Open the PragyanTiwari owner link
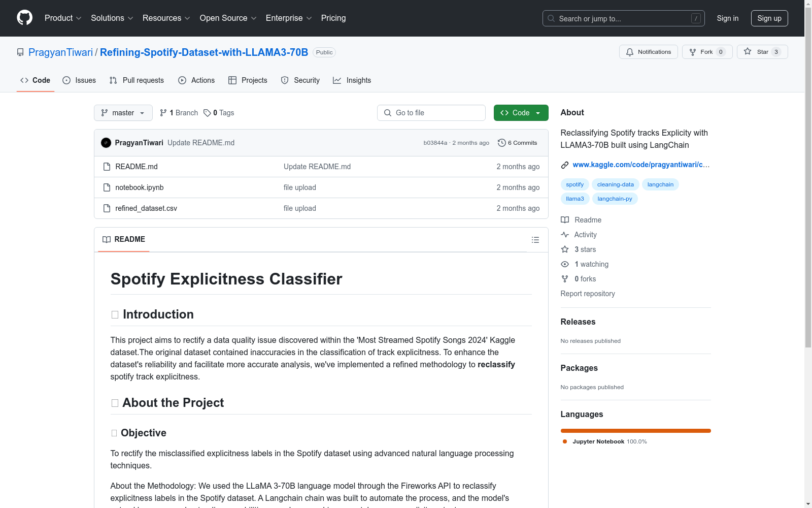Image resolution: width=812 pixels, height=508 pixels. pos(61,52)
